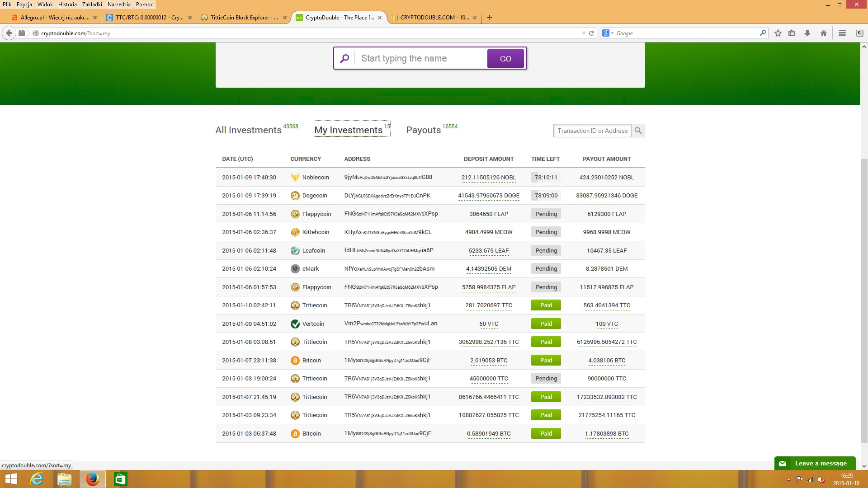Image resolution: width=868 pixels, height=488 pixels.
Task: Open the Windows Start button
Action: pyautogui.click(x=11, y=479)
